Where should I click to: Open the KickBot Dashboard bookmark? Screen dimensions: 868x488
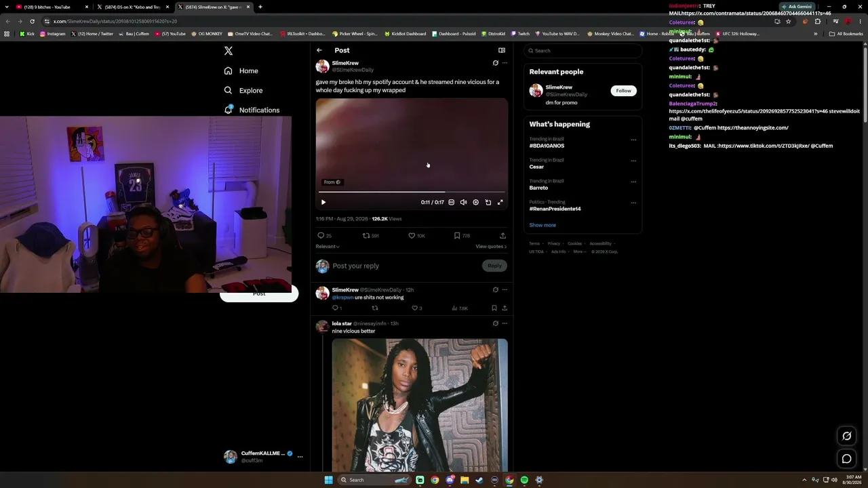click(x=405, y=34)
